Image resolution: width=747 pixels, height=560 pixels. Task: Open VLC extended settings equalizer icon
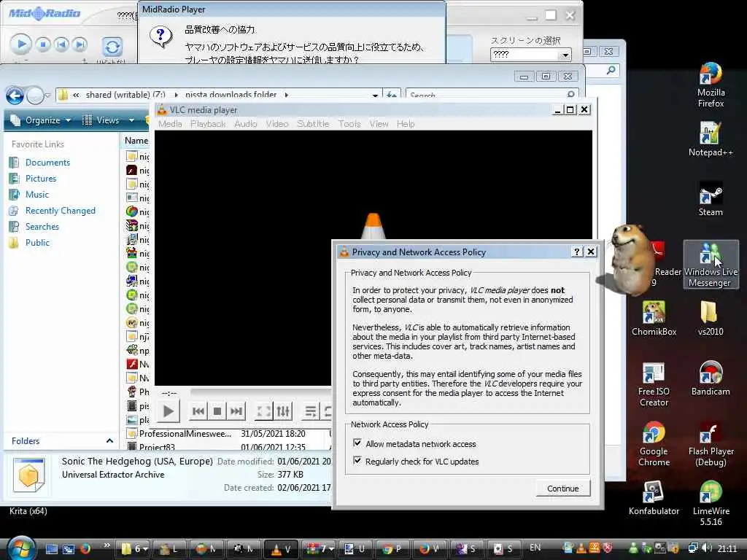pos(283,411)
